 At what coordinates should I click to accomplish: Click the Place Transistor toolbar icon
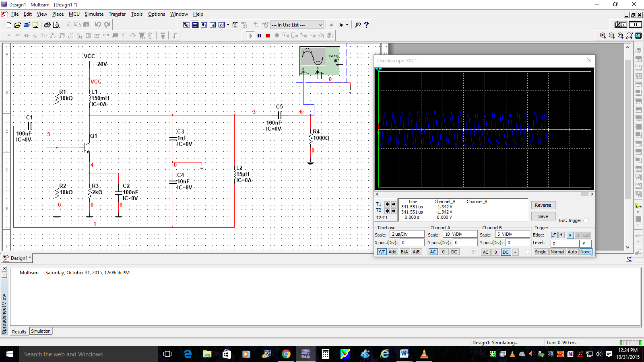coord(35,35)
